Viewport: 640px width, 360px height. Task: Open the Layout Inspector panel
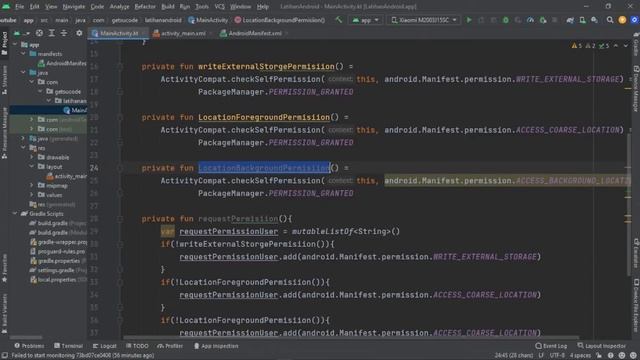(602, 346)
